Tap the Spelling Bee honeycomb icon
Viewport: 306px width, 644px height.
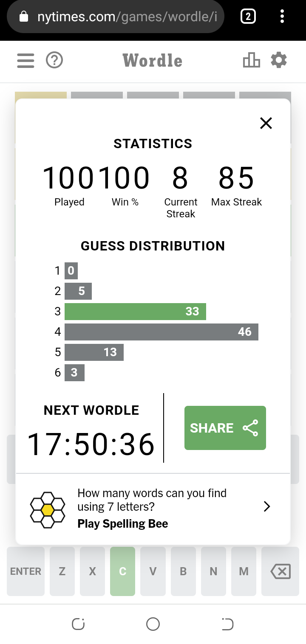[48, 509]
